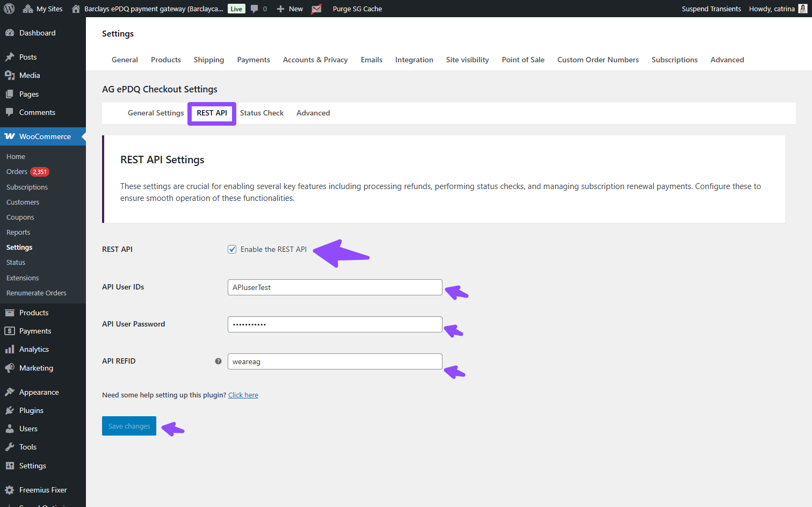812x507 pixels.
Task: Open the Custom Order Numbers tab
Action: coord(598,60)
